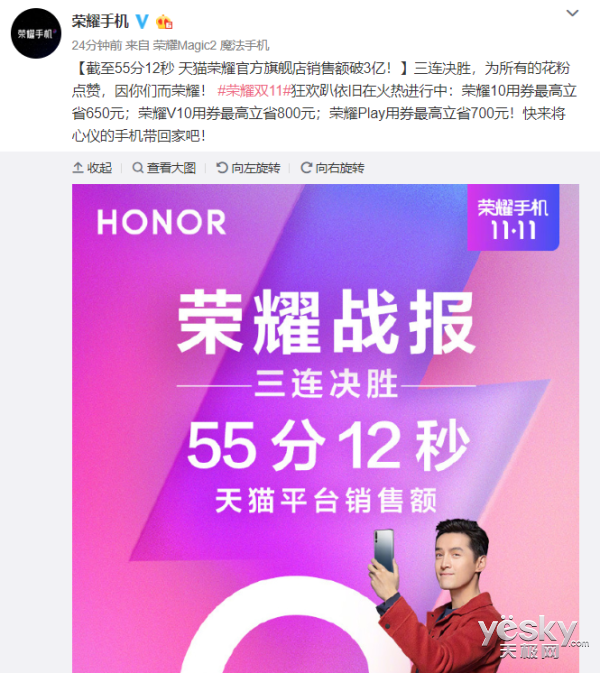Open the full-size view via 查看大图
Image resolution: width=600 pixels, height=673 pixels.
point(171,168)
